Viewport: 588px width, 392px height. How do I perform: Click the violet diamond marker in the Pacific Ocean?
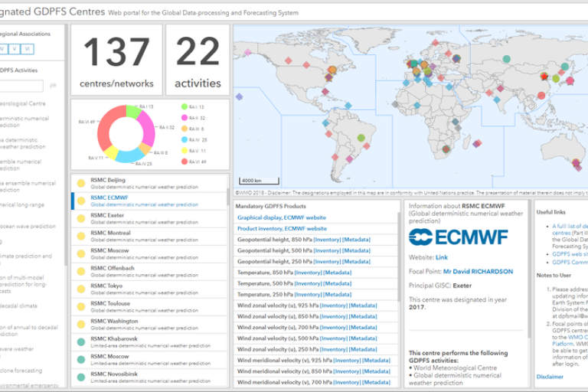239,96
